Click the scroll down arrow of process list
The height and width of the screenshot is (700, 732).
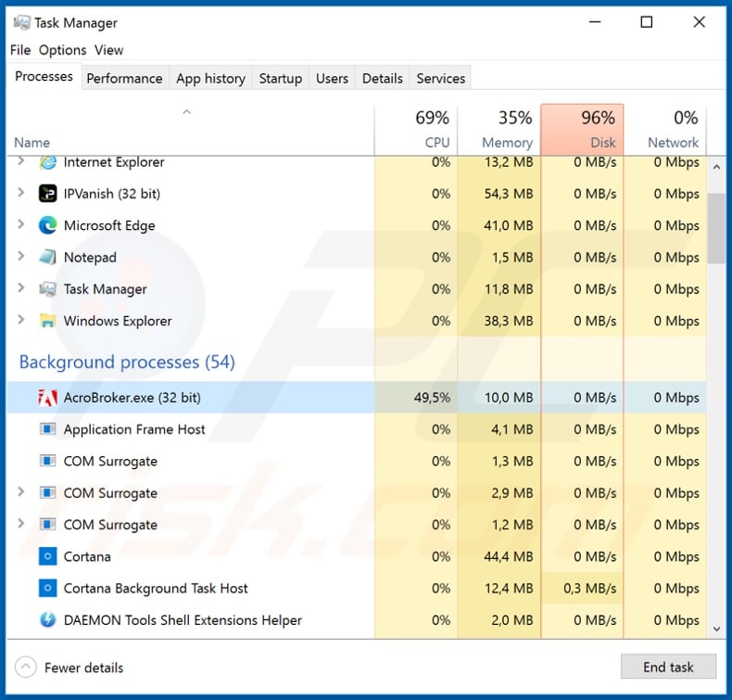point(716,629)
